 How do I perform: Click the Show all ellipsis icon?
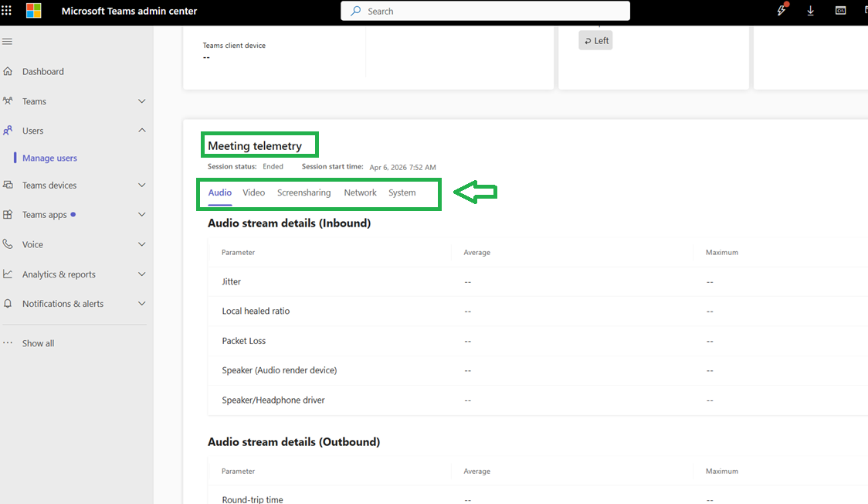pyautogui.click(x=8, y=343)
